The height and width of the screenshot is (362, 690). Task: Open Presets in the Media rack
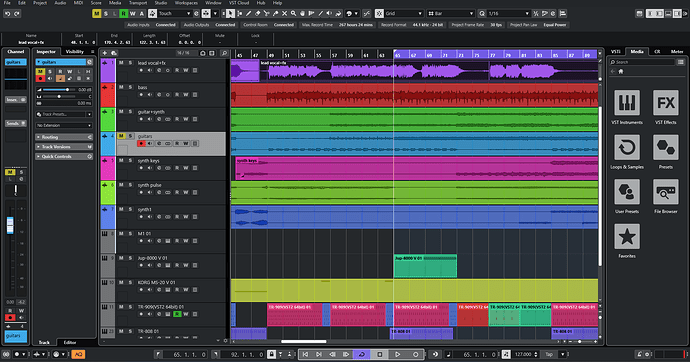665,152
